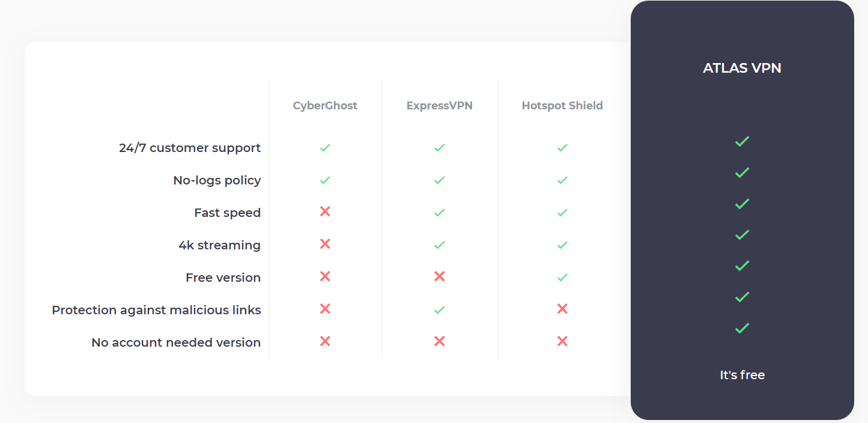Click CyberGhost Fast speed red cross
The image size is (868, 423).
[x=325, y=211]
